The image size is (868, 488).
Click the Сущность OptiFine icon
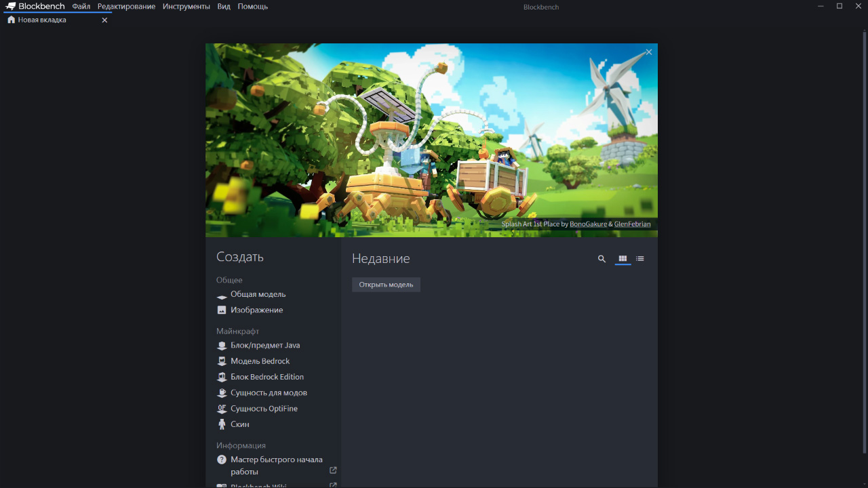[222, 409]
